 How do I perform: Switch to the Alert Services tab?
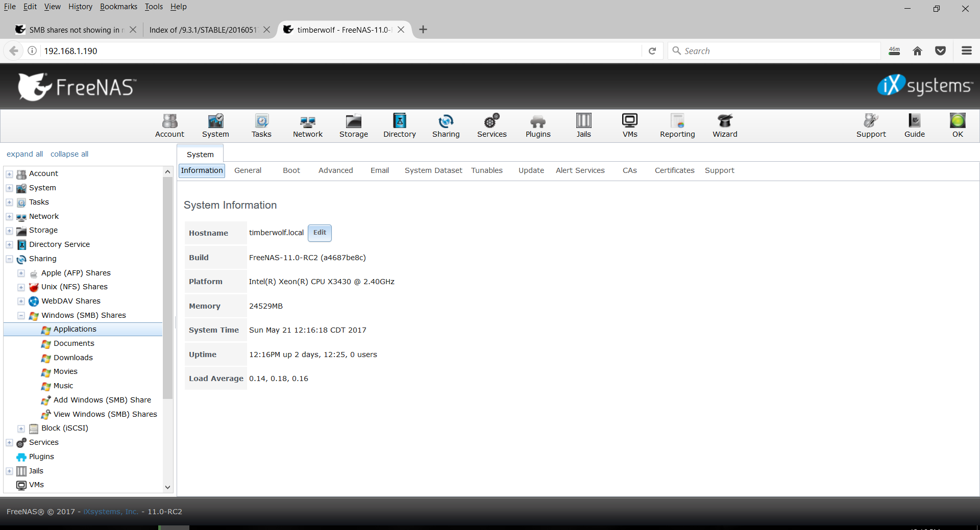tap(580, 170)
